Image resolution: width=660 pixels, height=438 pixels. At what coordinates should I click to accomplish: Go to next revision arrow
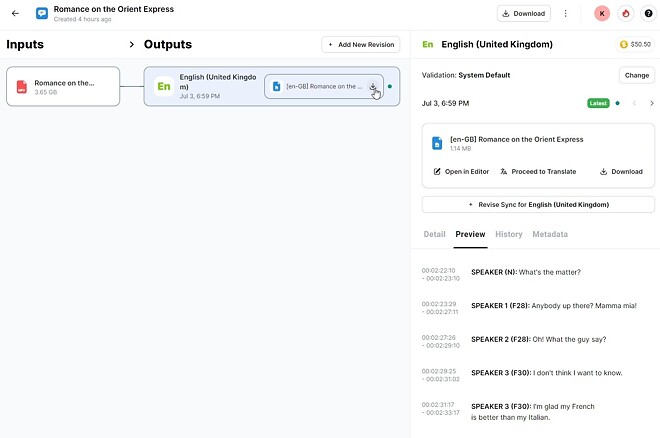(x=651, y=103)
